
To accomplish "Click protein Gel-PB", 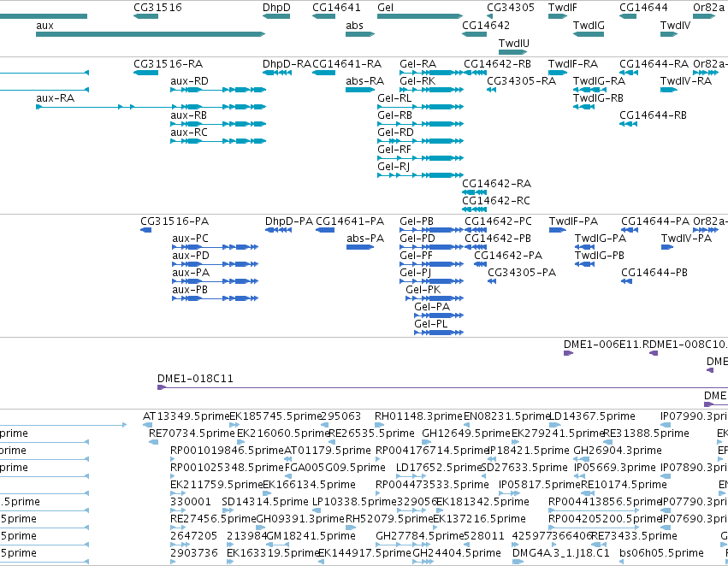I will 417,221.
